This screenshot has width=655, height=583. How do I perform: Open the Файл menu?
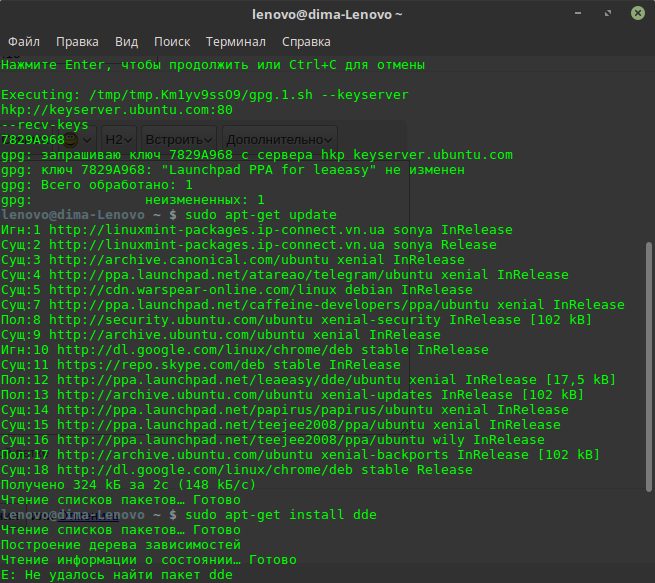(x=24, y=42)
